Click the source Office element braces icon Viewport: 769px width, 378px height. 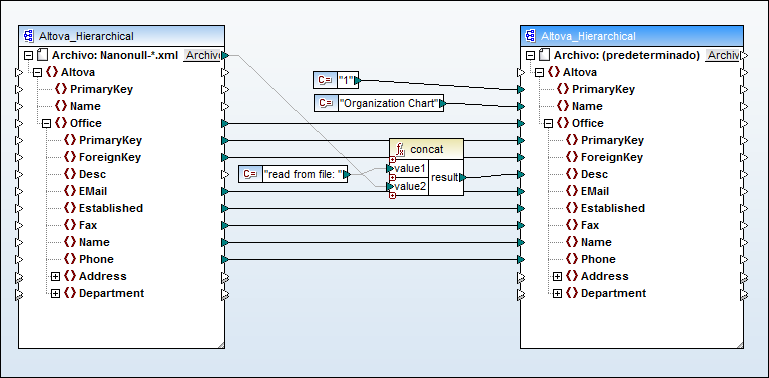(x=61, y=123)
